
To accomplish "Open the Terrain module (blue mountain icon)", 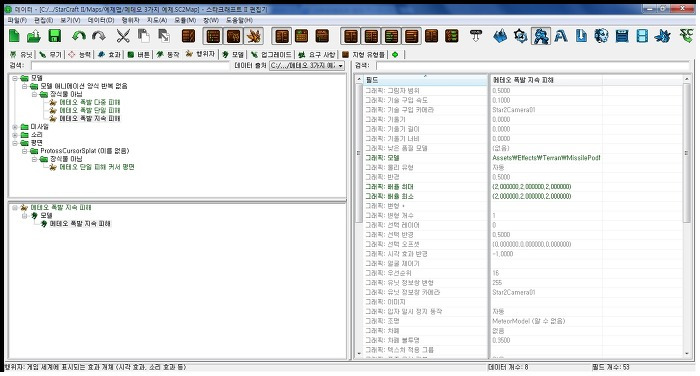I will (500, 36).
